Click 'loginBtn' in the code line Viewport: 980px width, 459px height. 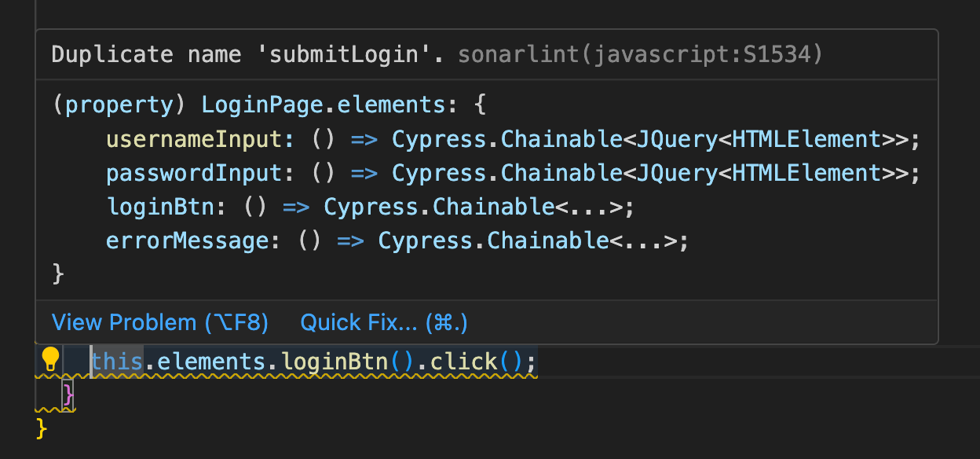(335, 362)
